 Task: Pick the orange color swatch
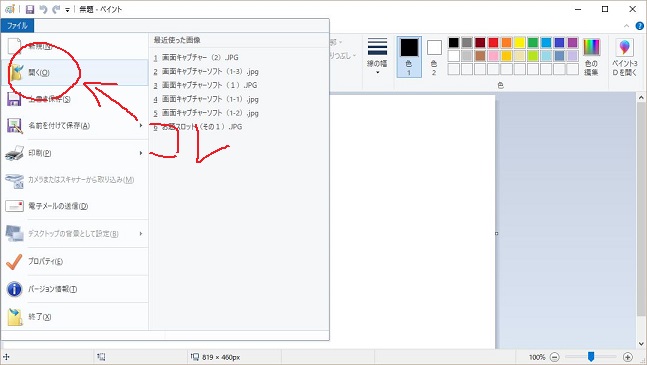click(506, 42)
